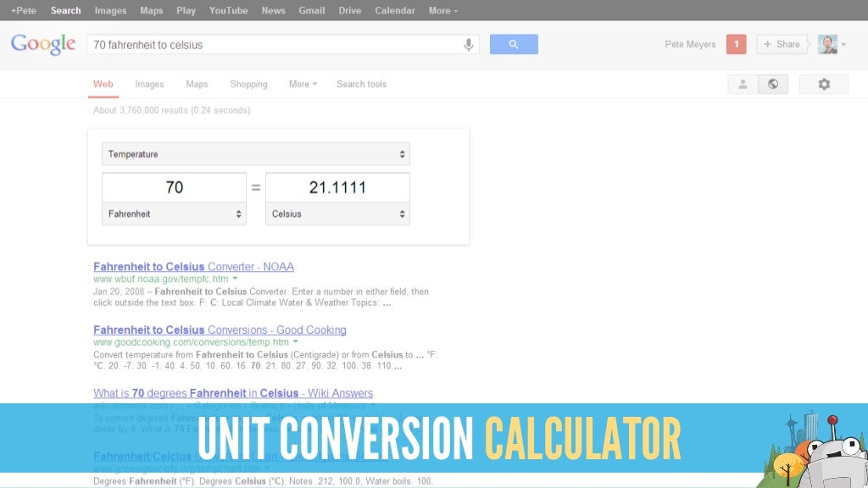Expand arrow next to www.goodcooking.com URL
The height and width of the screenshot is (488, 868).
pos(296,341)
